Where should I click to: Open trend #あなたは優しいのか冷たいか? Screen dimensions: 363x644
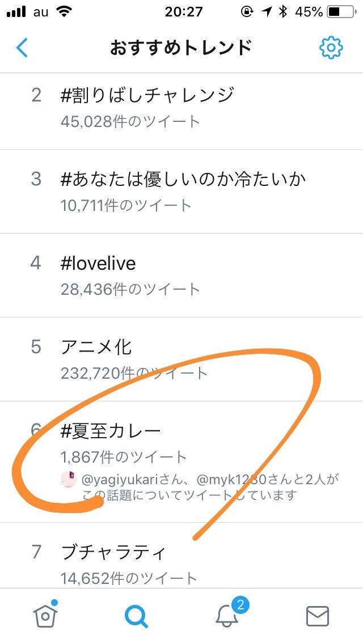[x=183, y=179]
